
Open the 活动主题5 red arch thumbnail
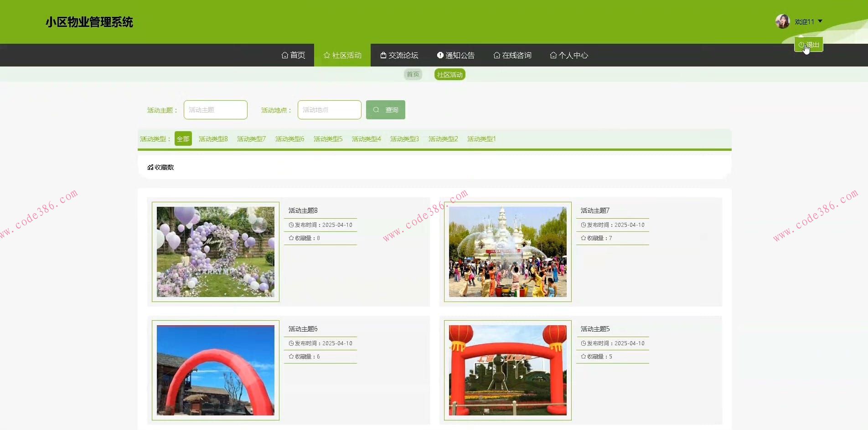(x=507, y=370)
